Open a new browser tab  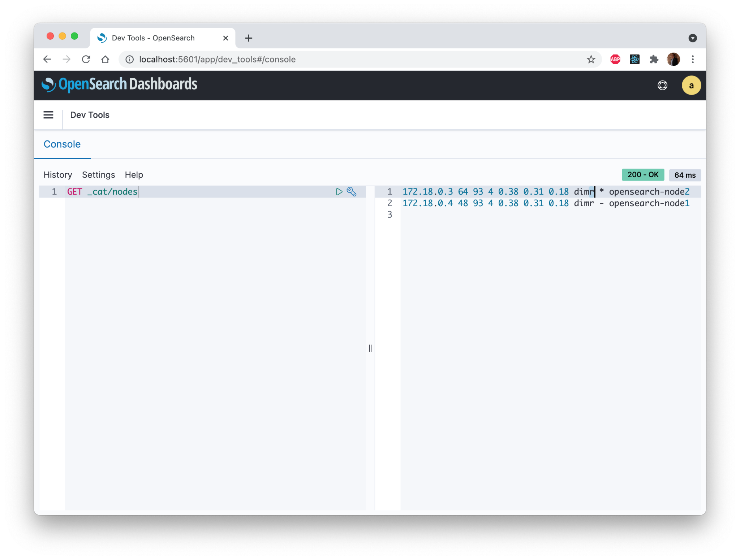point(249,38)
